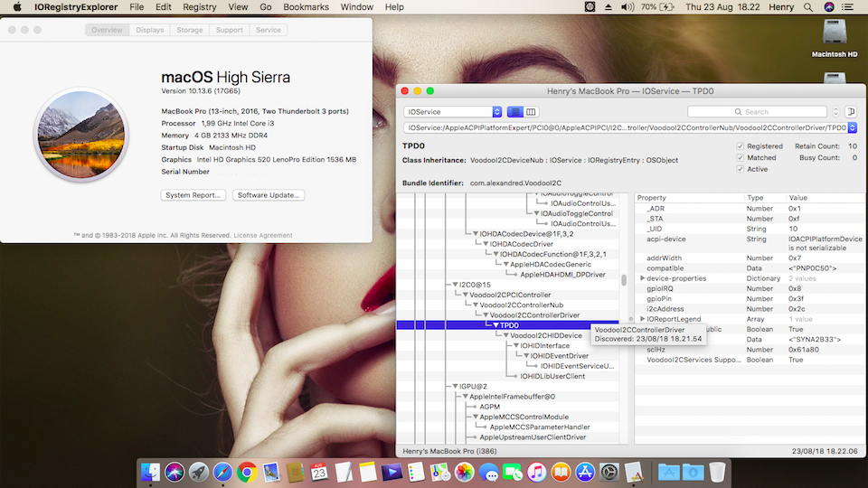This screenshot has width=868, height=488.
Task: Switch to the column browser view button
Action: [x=531, y=112]
